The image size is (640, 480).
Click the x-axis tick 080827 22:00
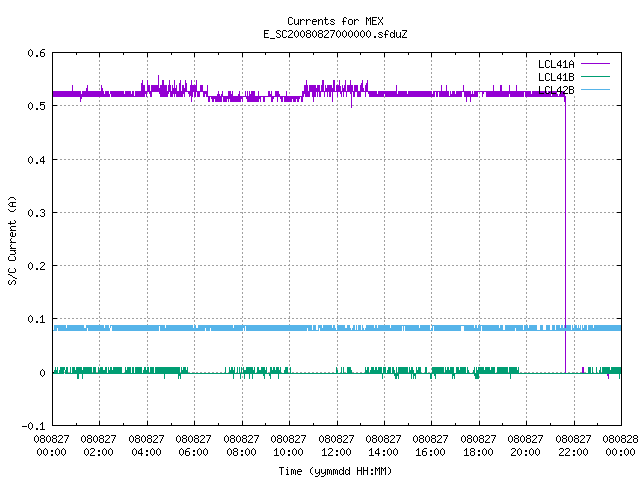573,446
